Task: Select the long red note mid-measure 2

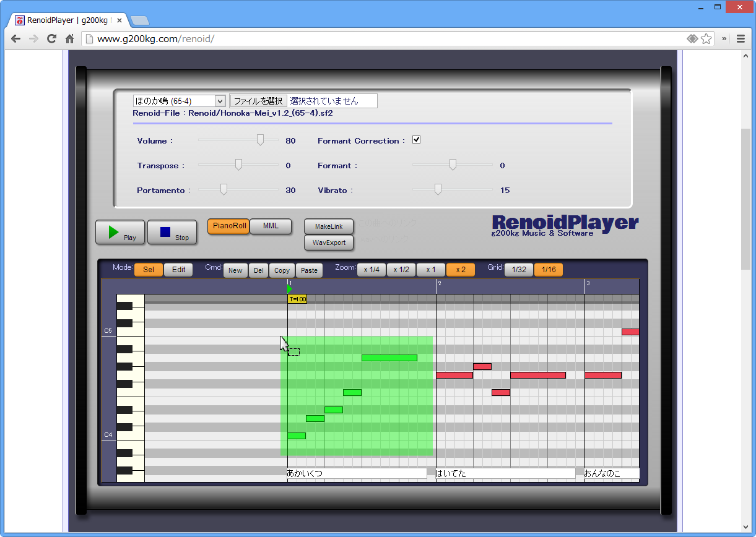Action: (538, 375)
